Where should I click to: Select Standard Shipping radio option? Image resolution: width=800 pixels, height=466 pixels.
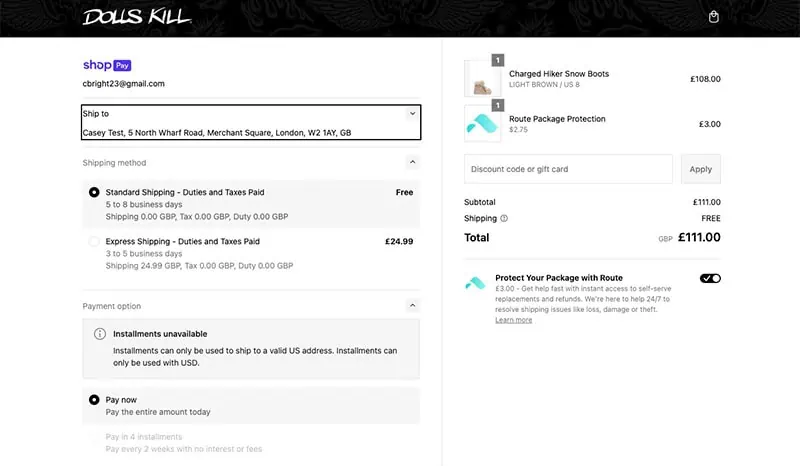point(94,192)
